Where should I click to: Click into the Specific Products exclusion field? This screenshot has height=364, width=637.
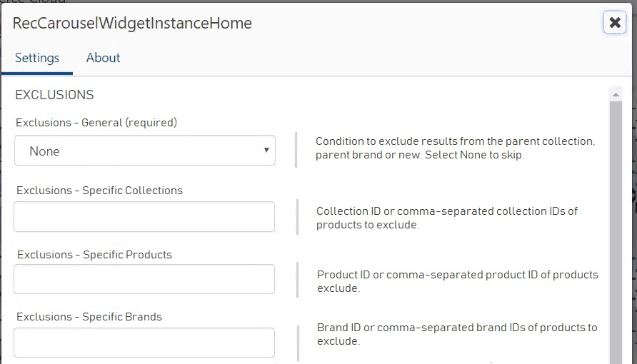[144, 279]
